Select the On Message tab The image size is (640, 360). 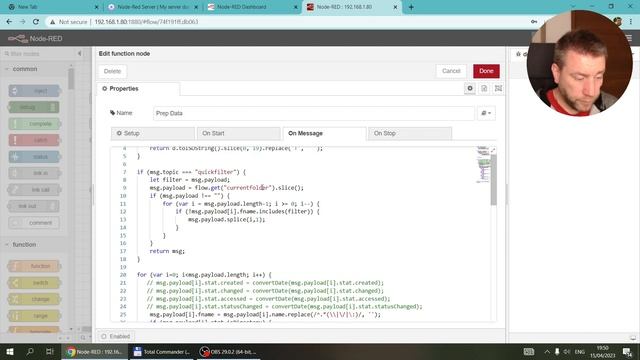tap(324, 133)
